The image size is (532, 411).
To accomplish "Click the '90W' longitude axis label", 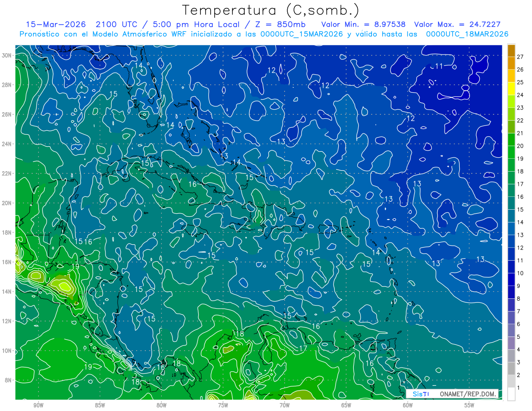I will coord(38,405).
